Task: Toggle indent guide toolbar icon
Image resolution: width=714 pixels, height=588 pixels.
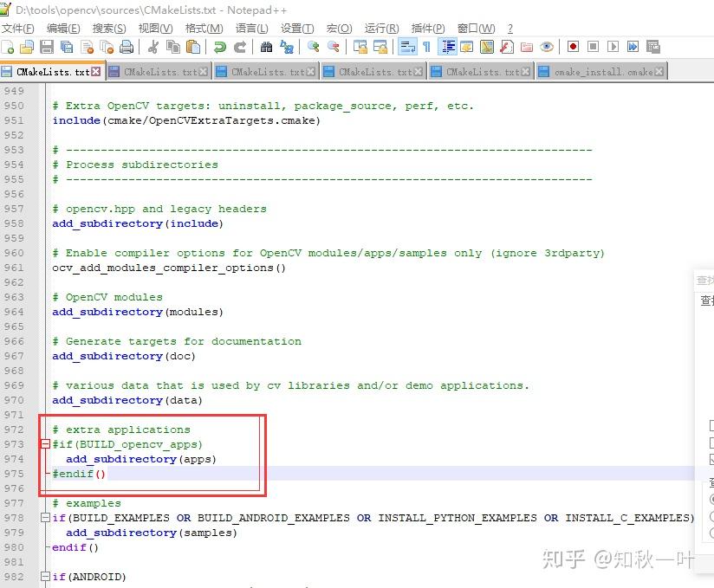Action: click(448, 47)
